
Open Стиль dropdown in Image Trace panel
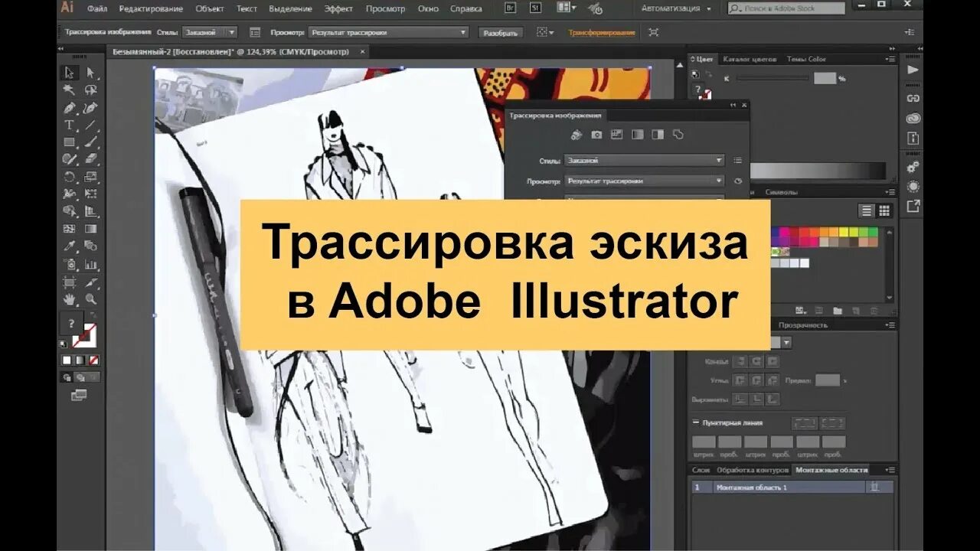(x=644, y=161)
